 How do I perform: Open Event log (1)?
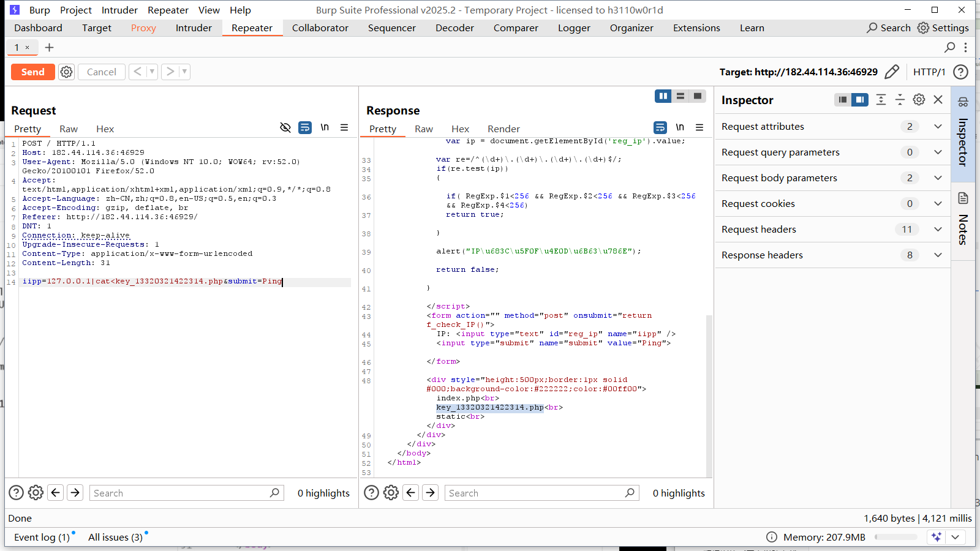click(42, 537)
